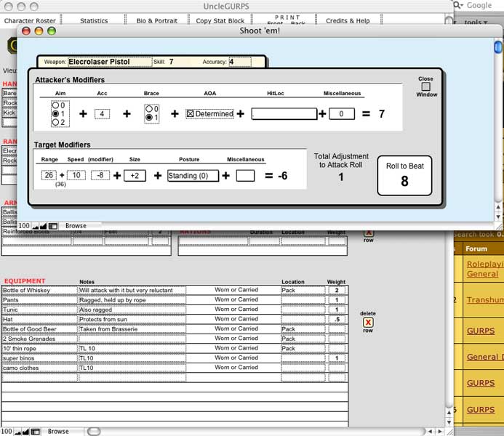504x436 pixels.
Task: Click Google search magnifier icon
Action: [x=457, y=5]
